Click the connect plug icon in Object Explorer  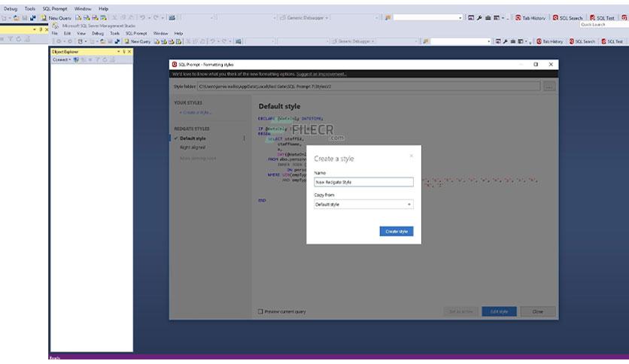pyautogui.click(x=76, y=59)
